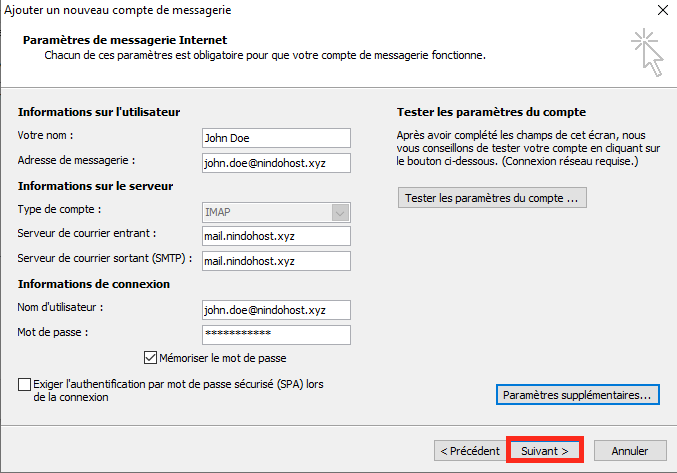Open Paramètres supplémentaires
Viewport: 677px width, 473px height.
point(577,395)
